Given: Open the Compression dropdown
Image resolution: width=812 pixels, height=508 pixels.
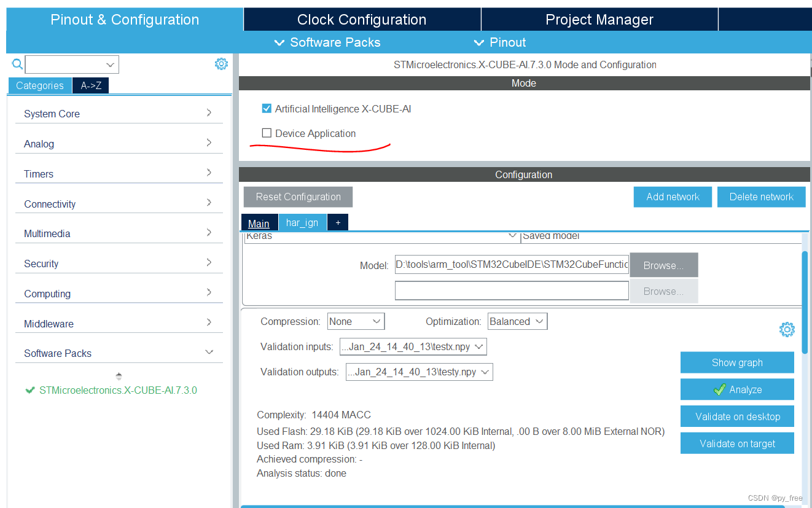Looking at the screenshot, I should (x=356, y=321).
